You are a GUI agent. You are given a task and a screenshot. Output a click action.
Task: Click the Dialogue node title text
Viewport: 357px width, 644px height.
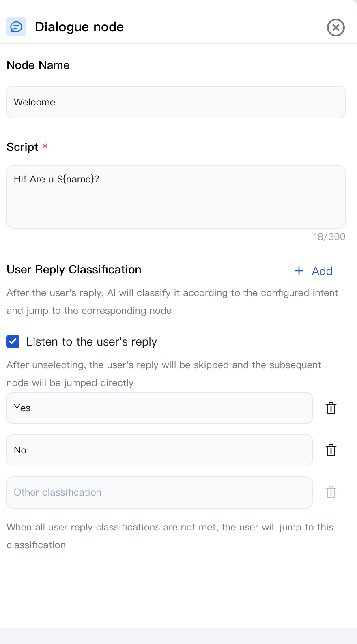(x=80, y=27)
